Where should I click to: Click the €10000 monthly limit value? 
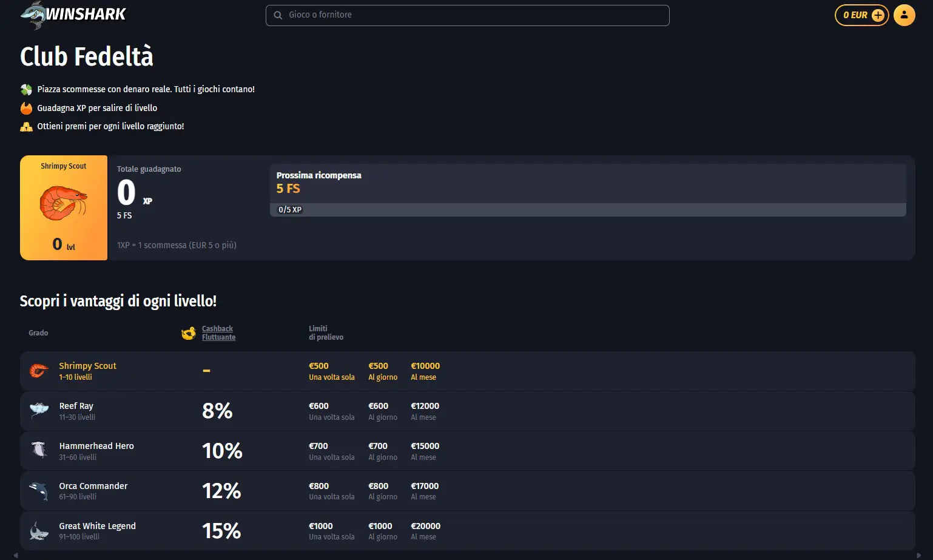(x=425, y=366)
